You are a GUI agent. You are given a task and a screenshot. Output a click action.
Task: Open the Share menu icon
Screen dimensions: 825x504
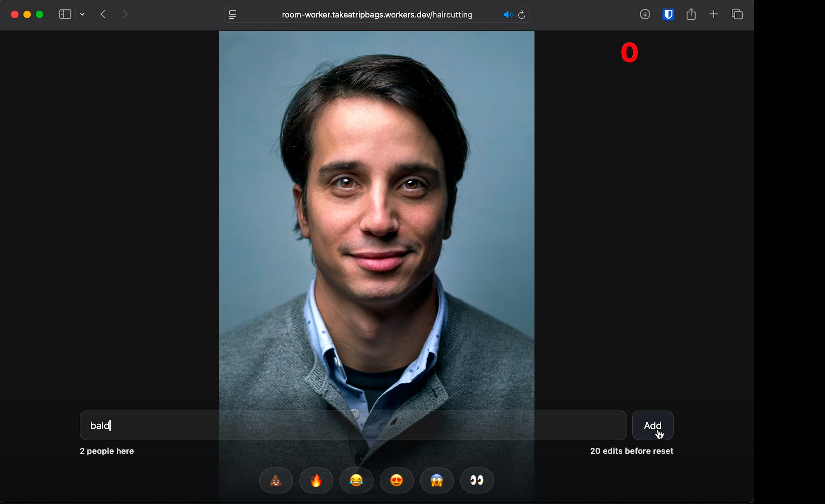point(691,14)
